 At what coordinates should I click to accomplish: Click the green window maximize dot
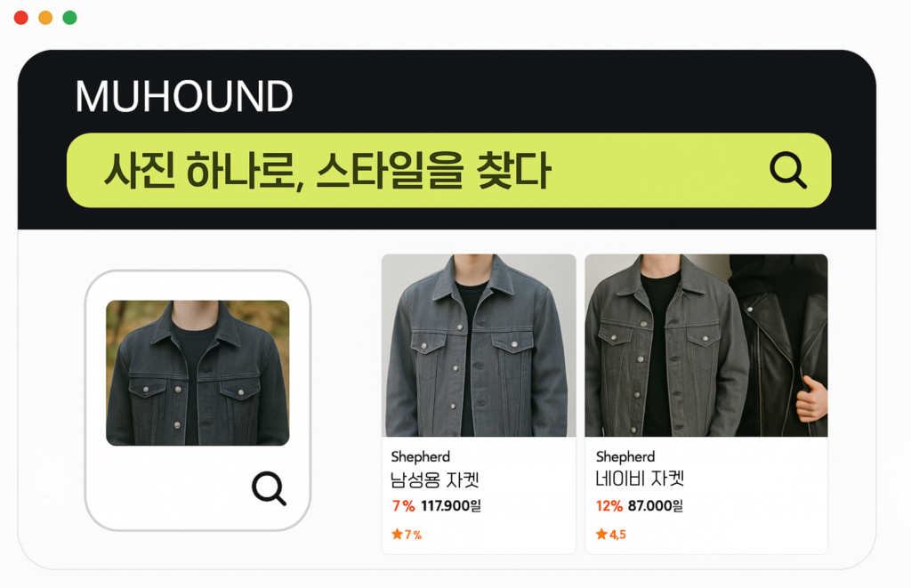pos(69,18)
